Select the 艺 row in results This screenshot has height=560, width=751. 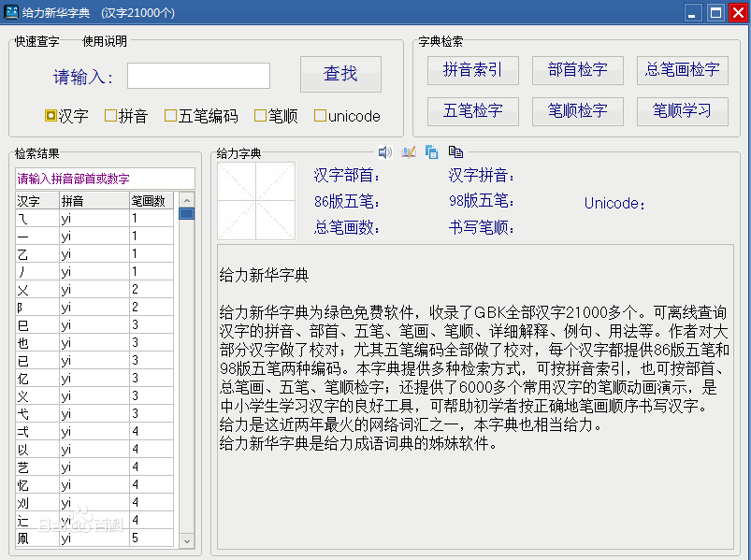click(94, 467)
